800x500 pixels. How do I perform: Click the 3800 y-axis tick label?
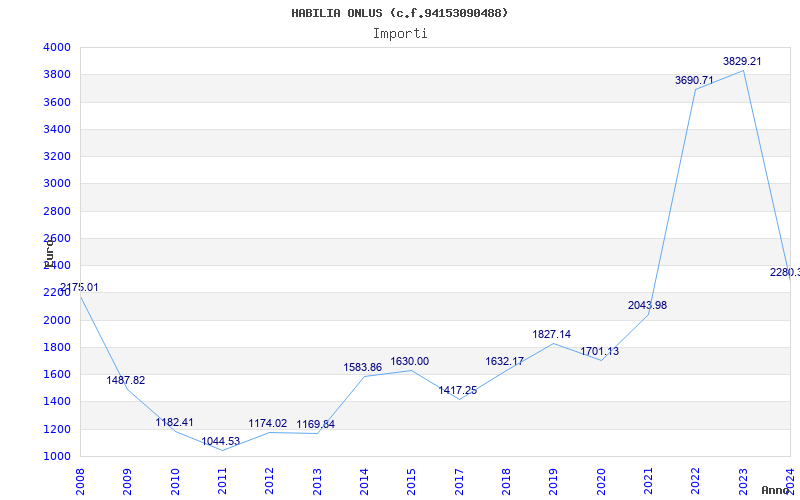point(57,74)
